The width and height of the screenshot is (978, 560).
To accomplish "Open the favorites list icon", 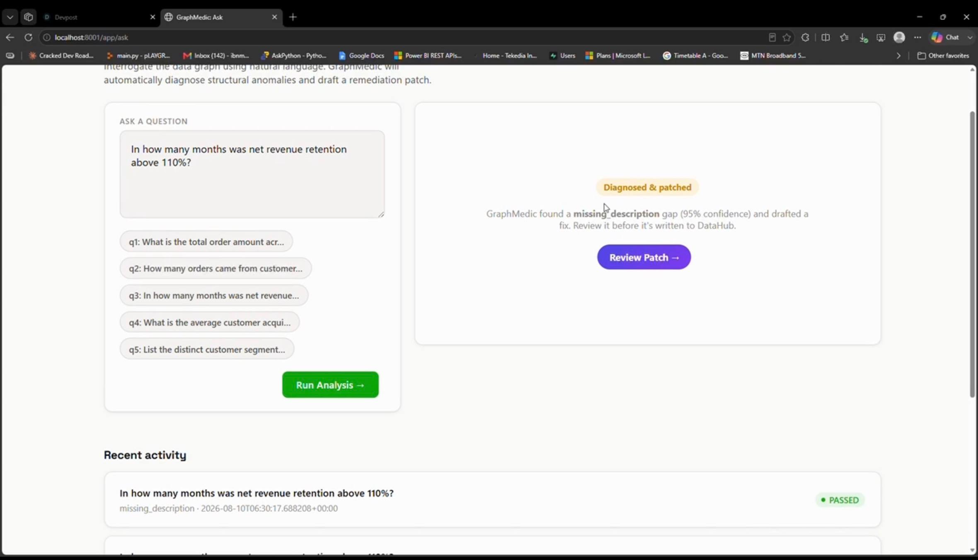I will (x=844, y=37).
